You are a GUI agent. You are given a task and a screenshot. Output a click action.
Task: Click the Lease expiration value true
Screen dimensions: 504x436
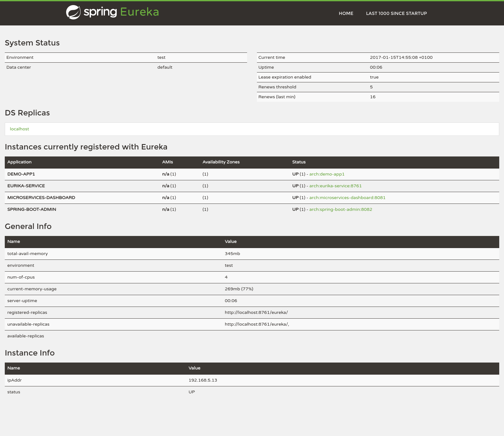374,77
